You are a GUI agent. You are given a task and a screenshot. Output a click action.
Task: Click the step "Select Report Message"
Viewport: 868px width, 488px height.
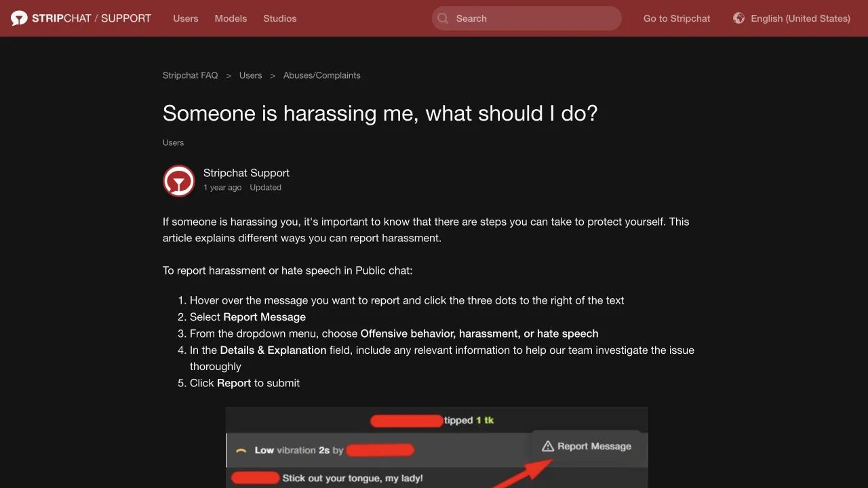tap(248, 317)
